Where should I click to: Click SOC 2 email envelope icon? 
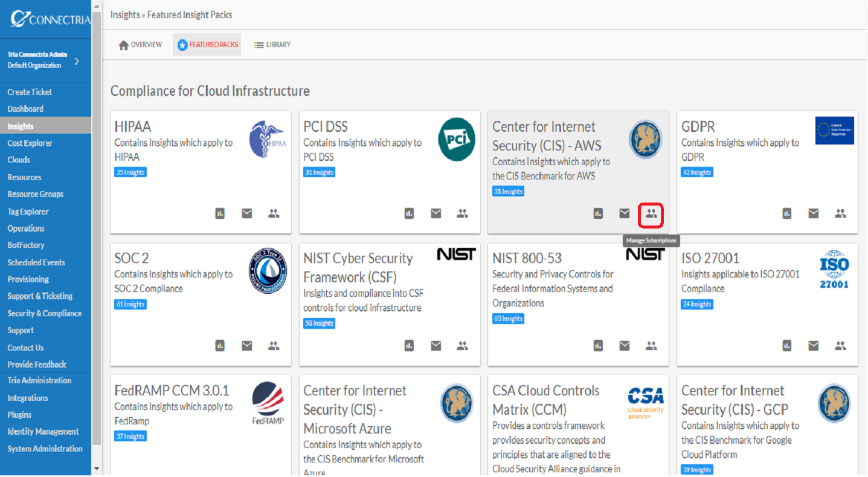click(x=247, y=345)
